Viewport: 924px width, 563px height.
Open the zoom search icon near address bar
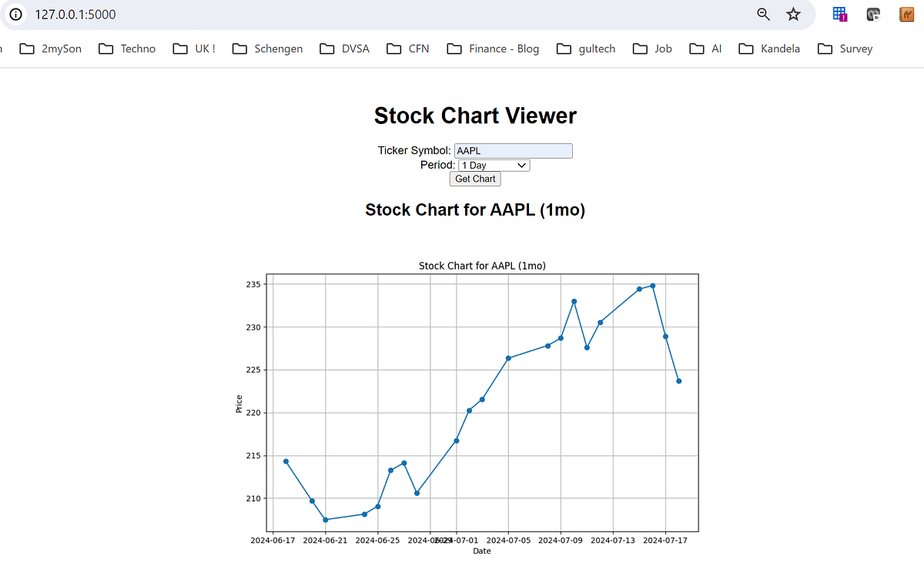762,14
